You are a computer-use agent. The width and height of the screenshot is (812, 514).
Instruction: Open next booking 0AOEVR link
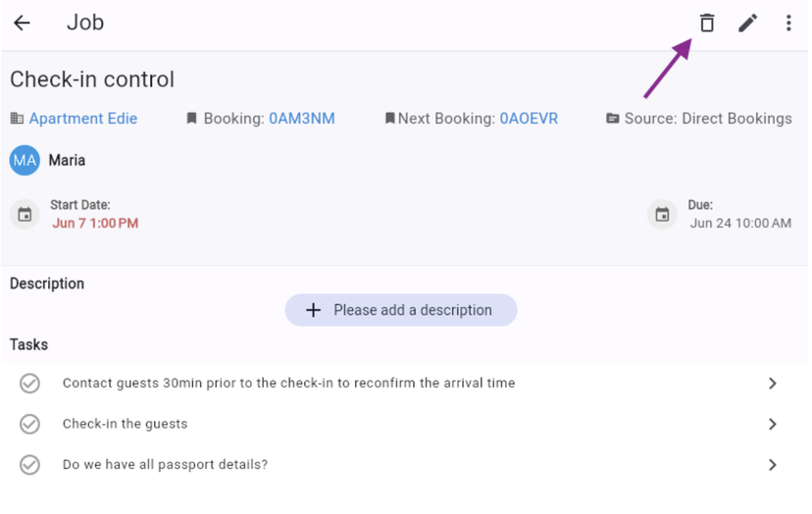[529, 119]
